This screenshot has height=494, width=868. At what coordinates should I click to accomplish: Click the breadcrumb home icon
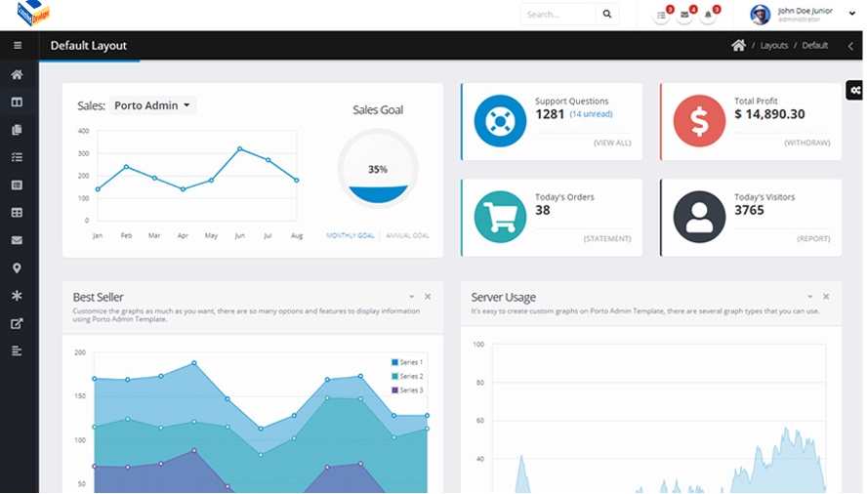click(x=738, y=45)
